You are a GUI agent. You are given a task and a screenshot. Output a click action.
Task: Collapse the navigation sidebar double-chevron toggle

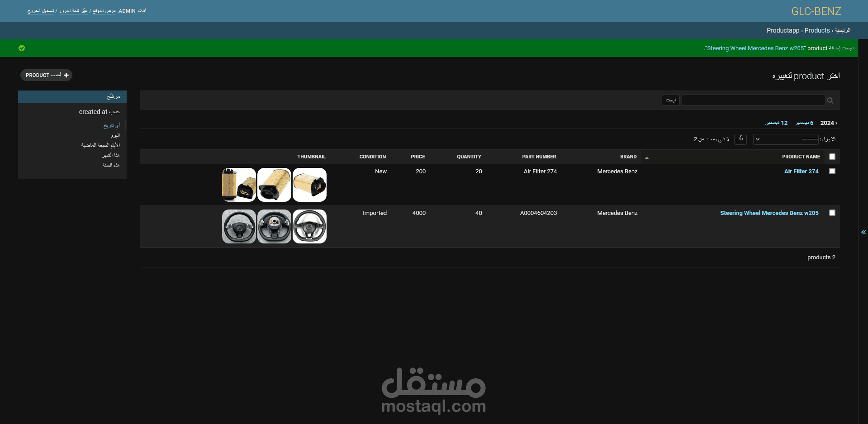tap(863, 232)
